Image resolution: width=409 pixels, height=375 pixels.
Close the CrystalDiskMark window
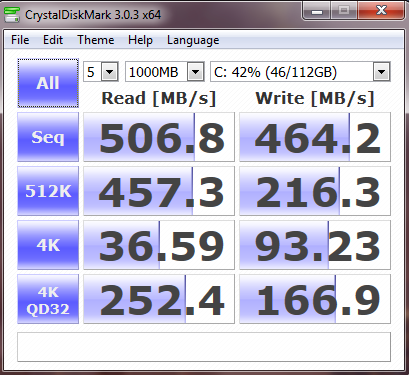pyautogui.click(x=381, y=11)
